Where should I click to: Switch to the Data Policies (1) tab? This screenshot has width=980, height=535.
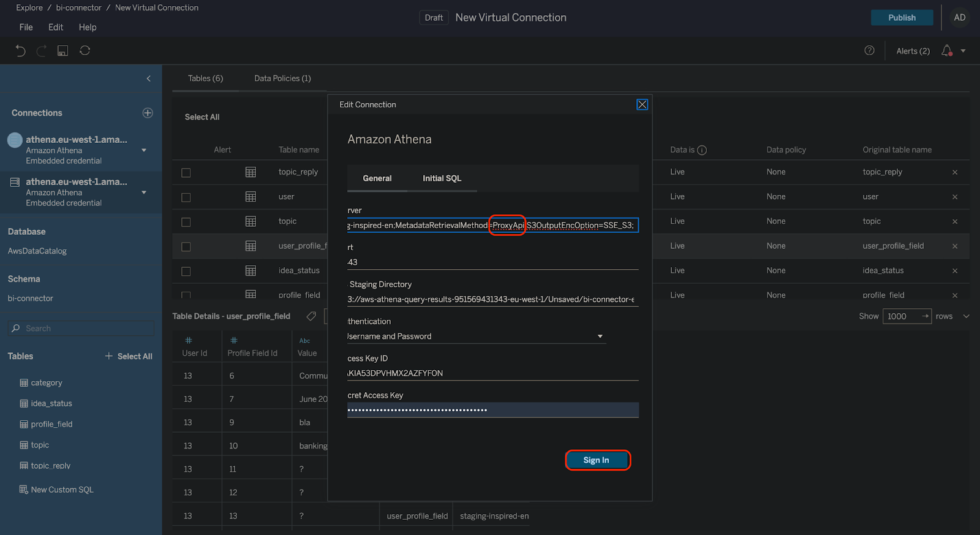tap(282, 78)
